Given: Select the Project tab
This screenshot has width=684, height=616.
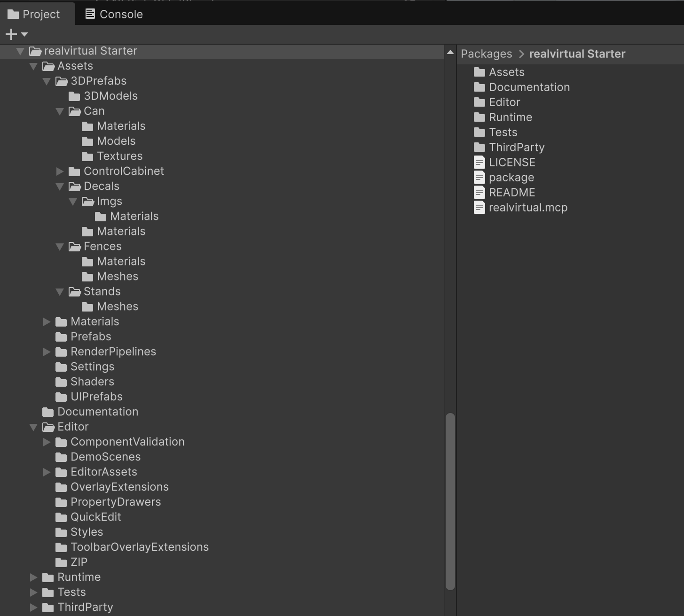Looking at the screenshot, I should pyautogui.click(x=34, y=14).
